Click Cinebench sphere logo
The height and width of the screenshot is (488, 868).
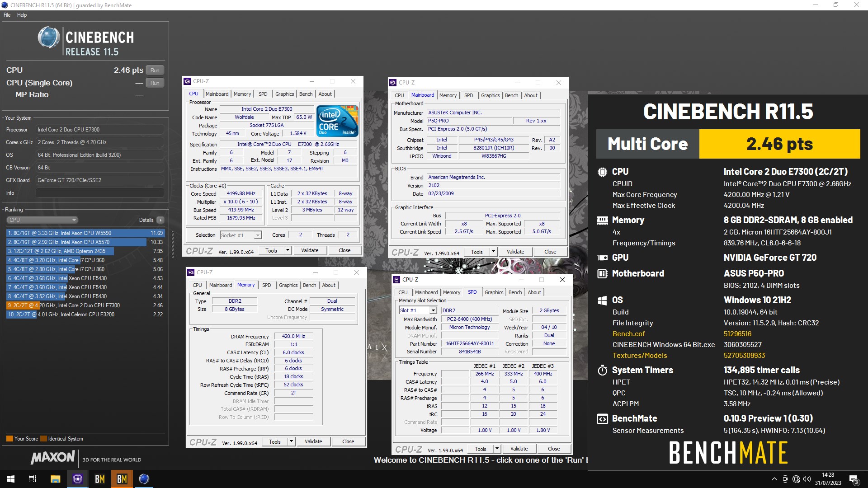click(x=48, y=38)
